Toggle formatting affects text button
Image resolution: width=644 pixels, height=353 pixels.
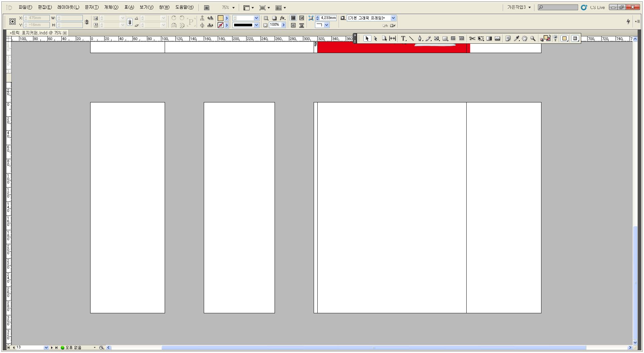[x=555, y=39]
